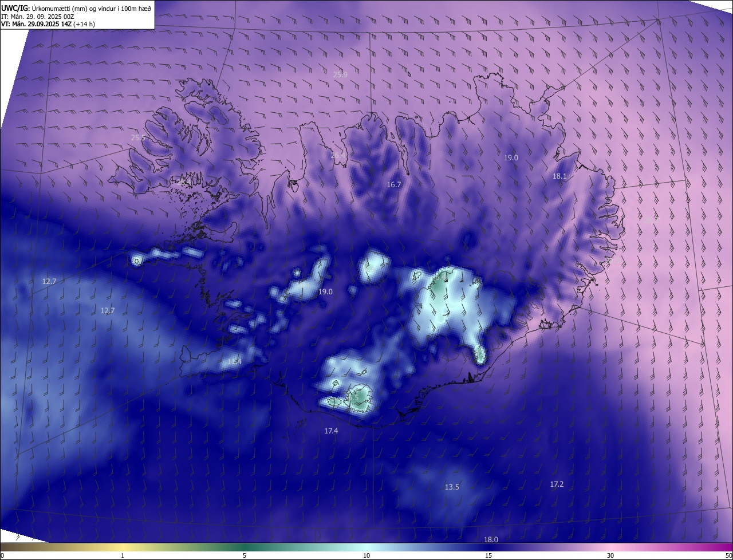Screen dimensions: 733x560
Task: Click the 1 tick label on colorbar
Action: (123, 555)
